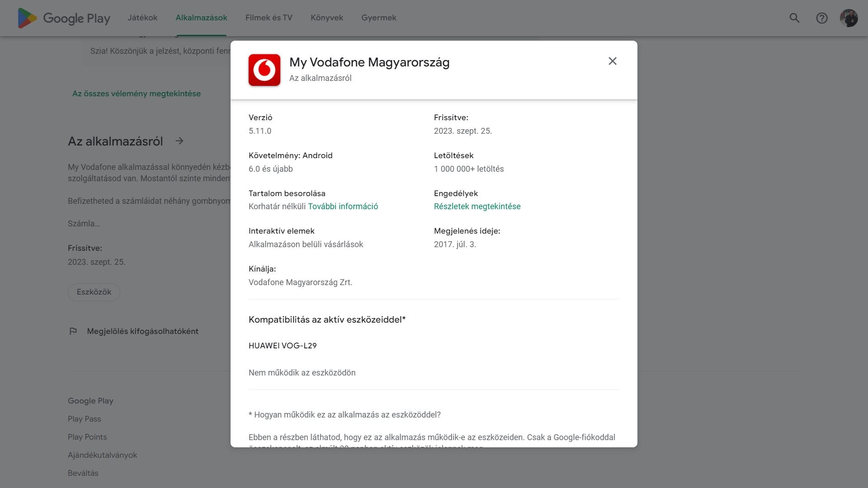Image resolution: width=868 pixels, height=488 pixels.
Task: Click the Eszközök chip button
Action: [x=94, y=292]
